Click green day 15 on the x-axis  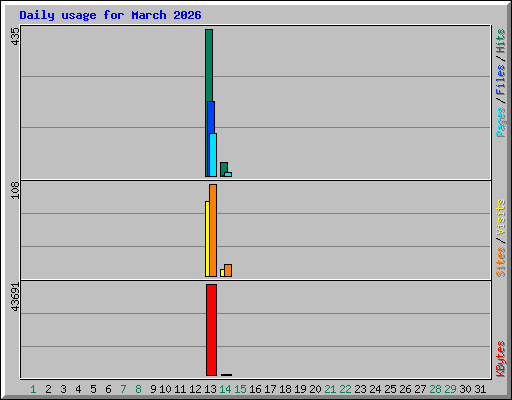pyautogui.click(x=240, y=389)
